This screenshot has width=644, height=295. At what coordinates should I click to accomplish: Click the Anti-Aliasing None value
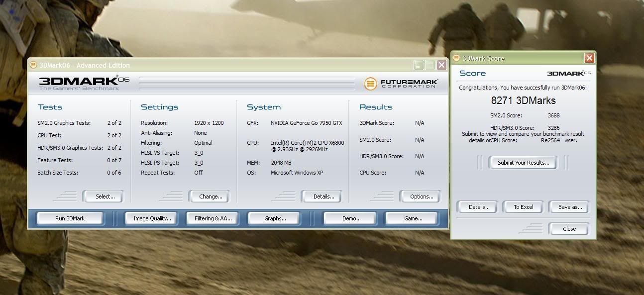(201, 133)
